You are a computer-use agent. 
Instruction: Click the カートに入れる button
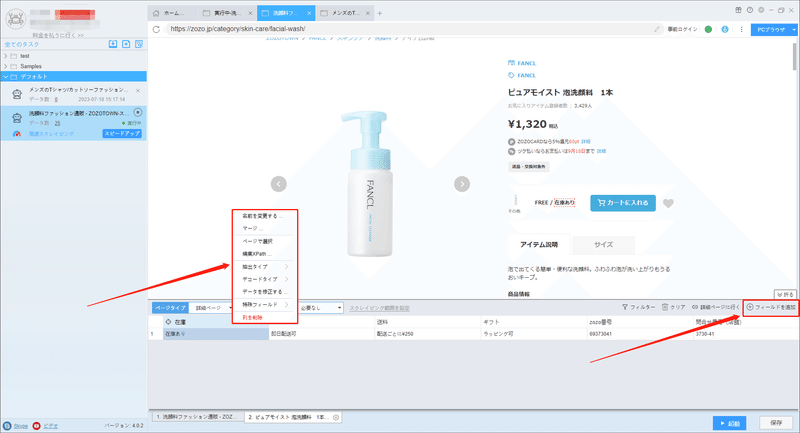click(x=623, y=203)
